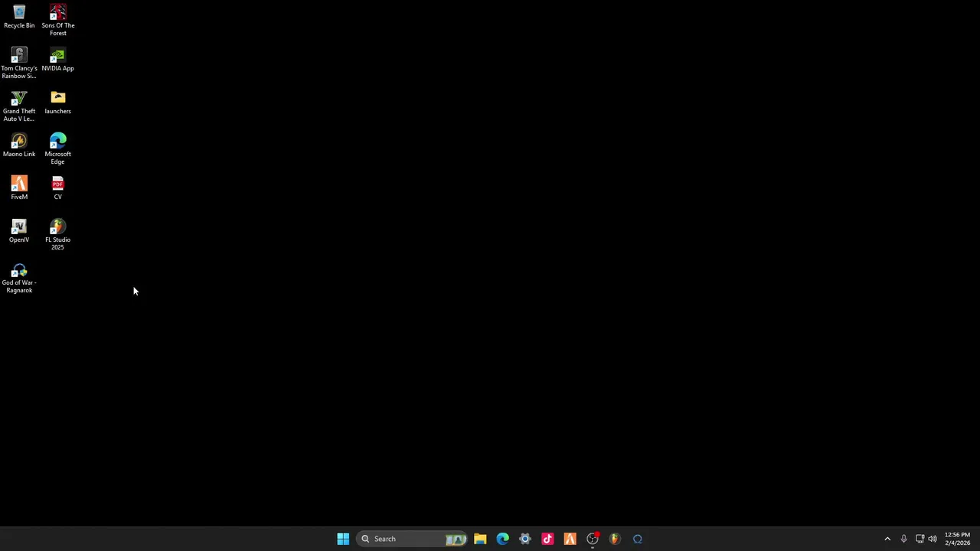980x551 pixels.
Task: Open network status tray icon
Action: (920, 539)
